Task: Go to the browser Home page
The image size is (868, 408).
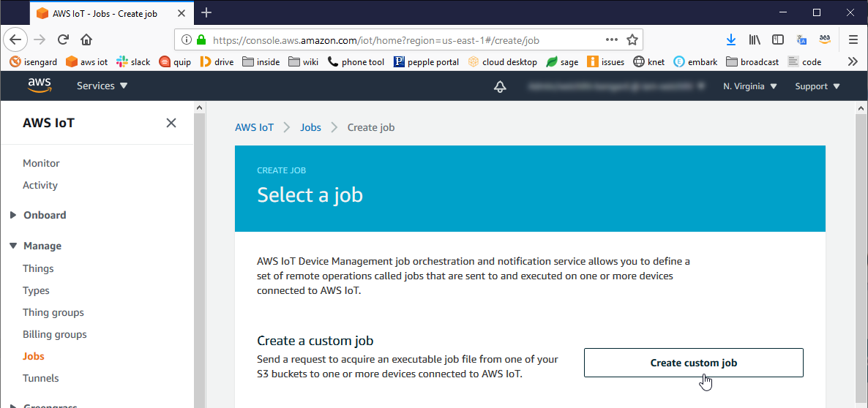Action: [x=86, y=39]
